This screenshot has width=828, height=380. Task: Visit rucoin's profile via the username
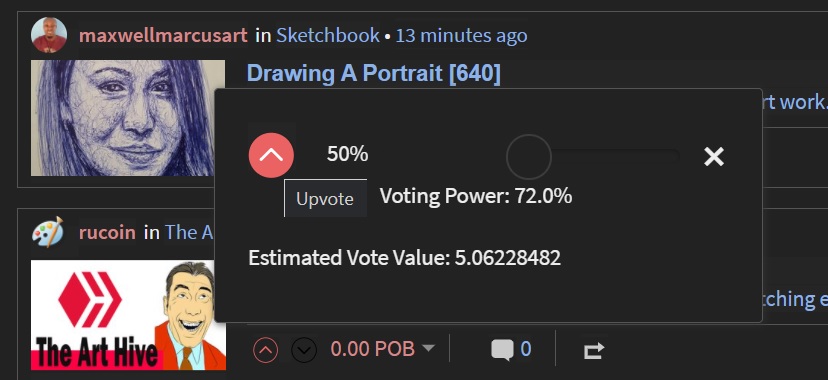[107, 233]
